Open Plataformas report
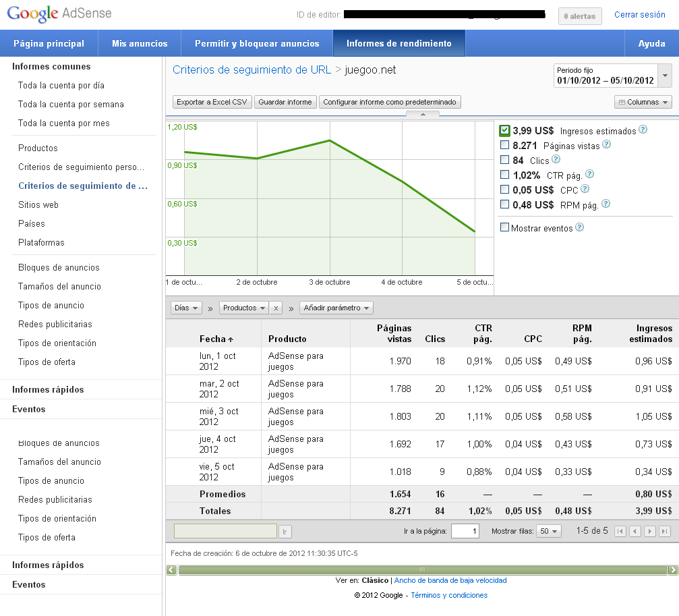Viewport: 679px width, 616px height. coord(41,243)
